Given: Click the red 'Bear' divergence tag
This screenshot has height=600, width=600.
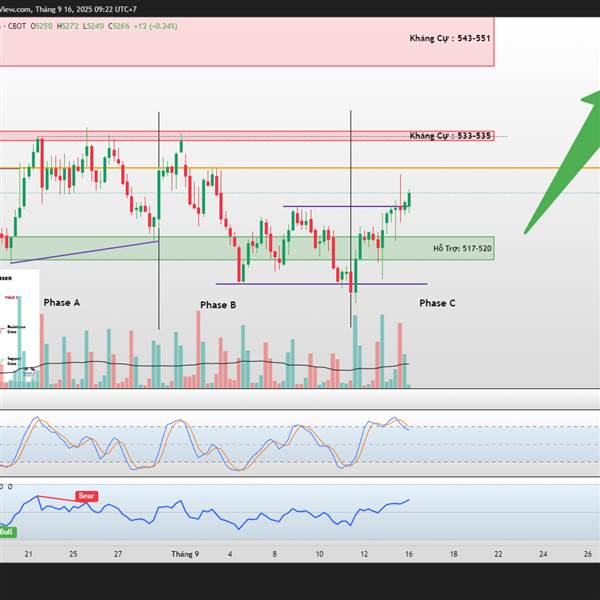Looking at the screenshot, I should coord(87,496).
